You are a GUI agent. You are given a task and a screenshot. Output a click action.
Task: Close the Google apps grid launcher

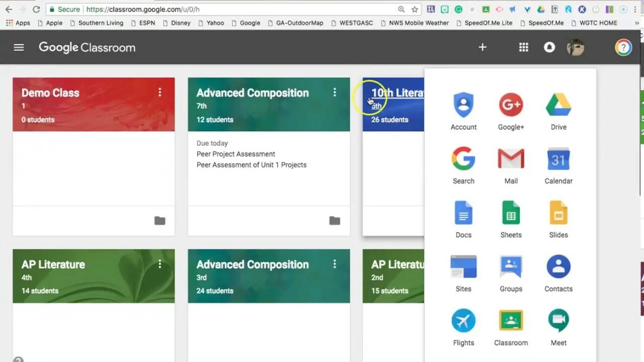[x=524, y=47]
